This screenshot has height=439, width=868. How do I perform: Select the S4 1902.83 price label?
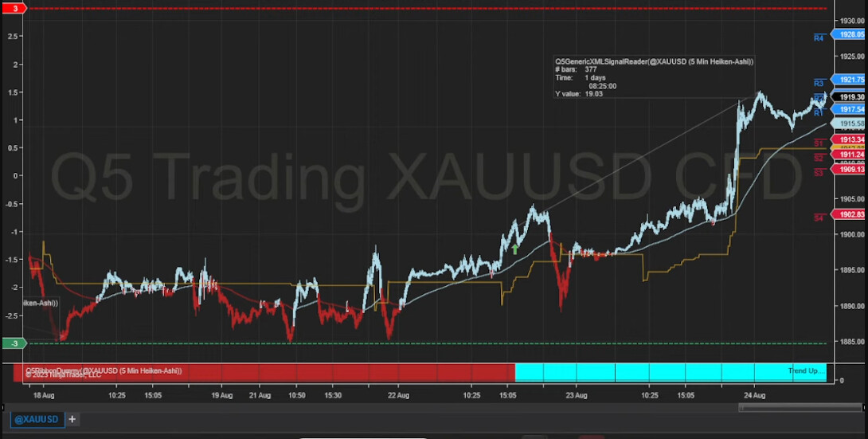click(x=850, y=214)
